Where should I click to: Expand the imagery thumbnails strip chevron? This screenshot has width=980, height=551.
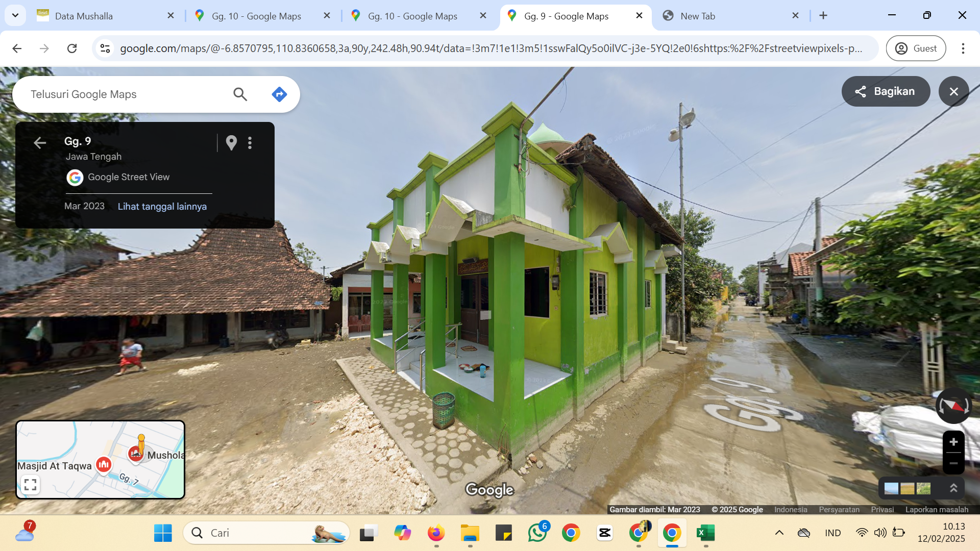coord(953,488)
